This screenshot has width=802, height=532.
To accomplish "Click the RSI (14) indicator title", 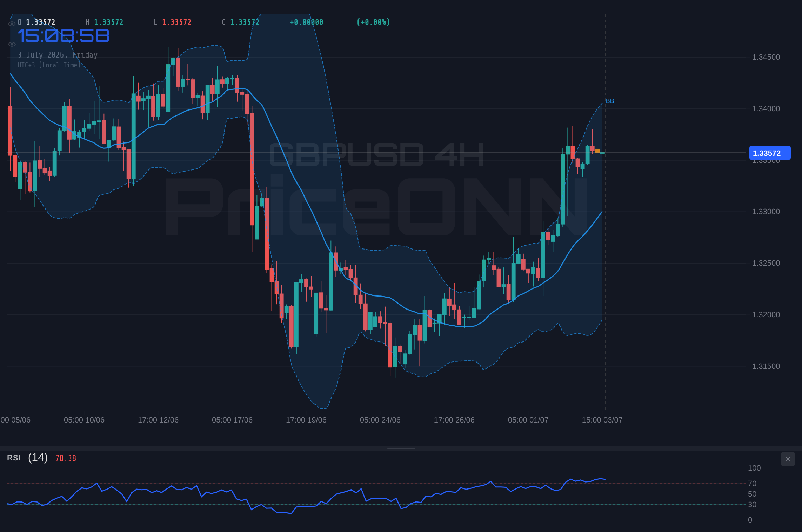I will point(27,458).
